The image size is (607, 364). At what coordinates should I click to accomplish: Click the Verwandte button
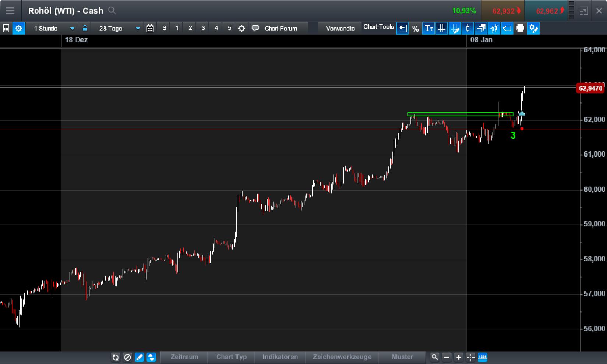339,28
